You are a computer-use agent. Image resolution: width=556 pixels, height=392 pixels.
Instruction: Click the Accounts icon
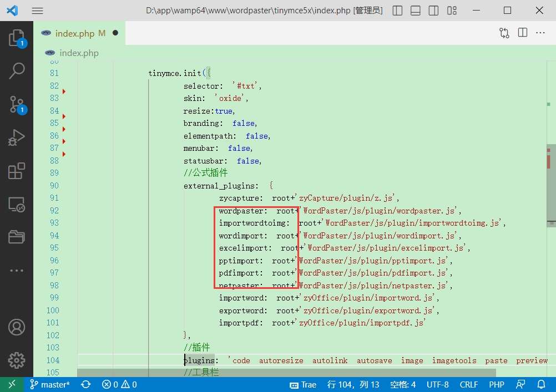[17, 327]
